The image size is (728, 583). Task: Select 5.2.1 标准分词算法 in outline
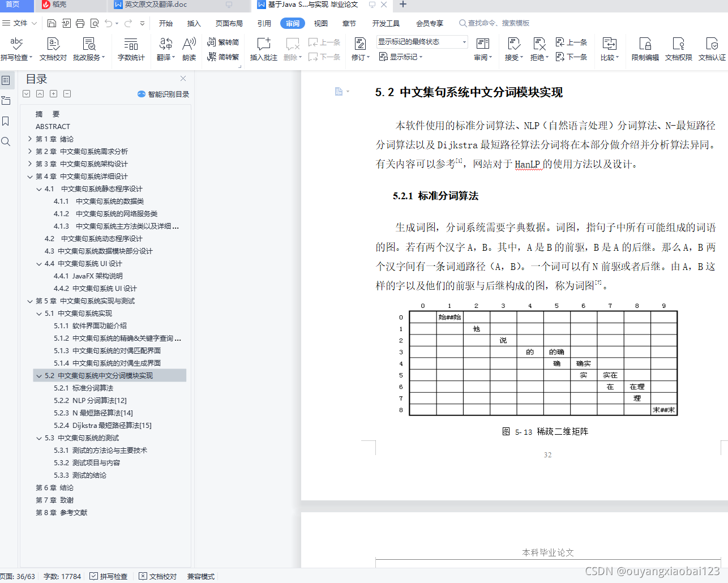click(84, 388)
